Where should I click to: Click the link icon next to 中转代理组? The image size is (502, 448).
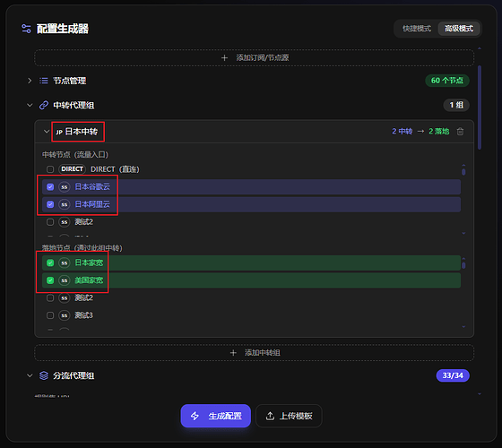point(44,105)
